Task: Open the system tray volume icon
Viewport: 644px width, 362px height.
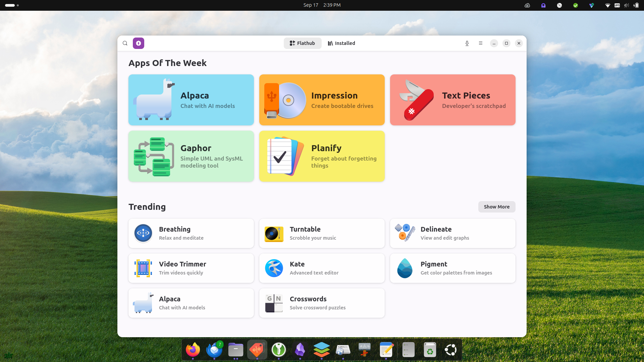Action: coord(626,5)
